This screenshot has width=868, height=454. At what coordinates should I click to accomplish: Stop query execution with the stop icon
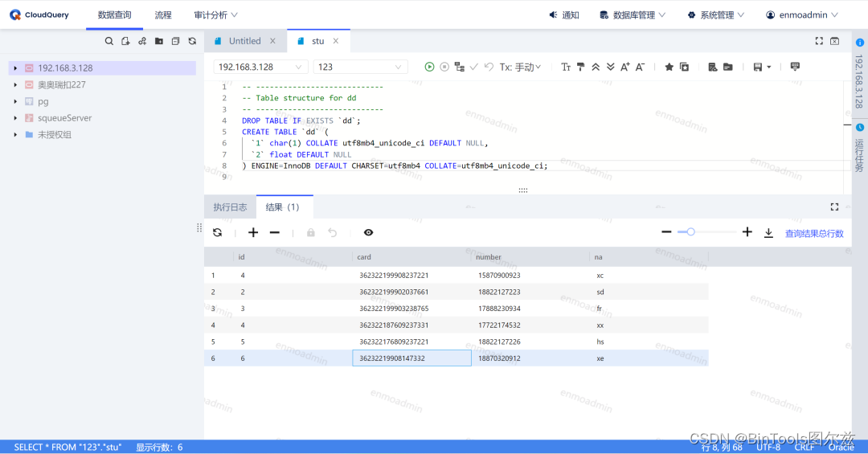point(444,67)
